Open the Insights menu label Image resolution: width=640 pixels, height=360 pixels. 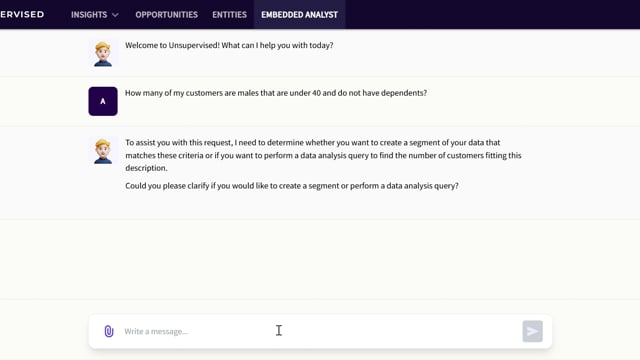[89, 15]
